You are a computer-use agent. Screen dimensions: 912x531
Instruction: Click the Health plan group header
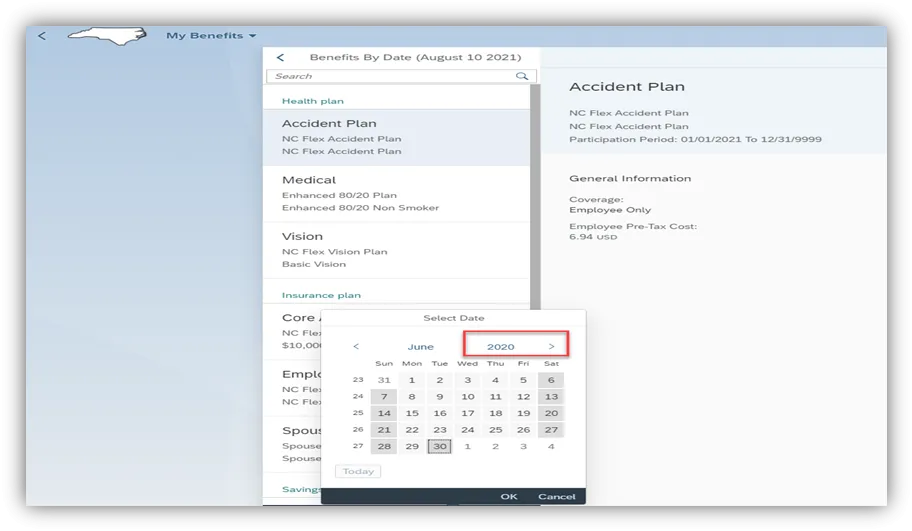313,101
